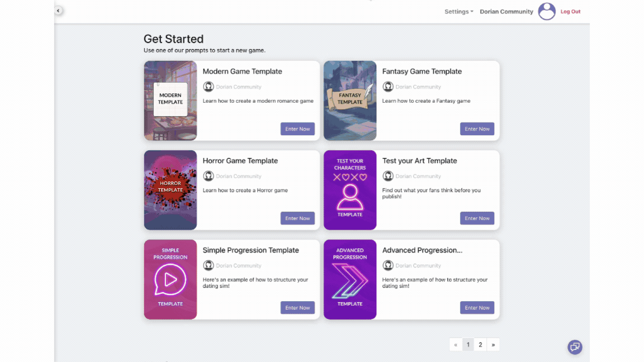Click Dorian Community author name on Simple Progression card
The width and height of the screenshot is (644, 362).
point(239,266)
